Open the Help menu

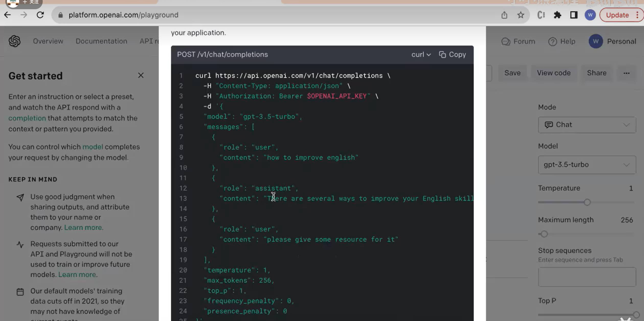point(562,41)
